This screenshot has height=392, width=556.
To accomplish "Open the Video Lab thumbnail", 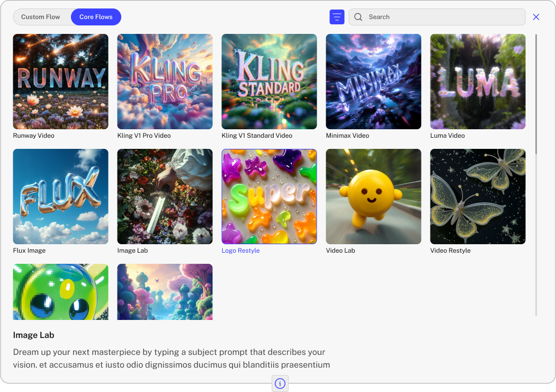I will click(373, 197).
